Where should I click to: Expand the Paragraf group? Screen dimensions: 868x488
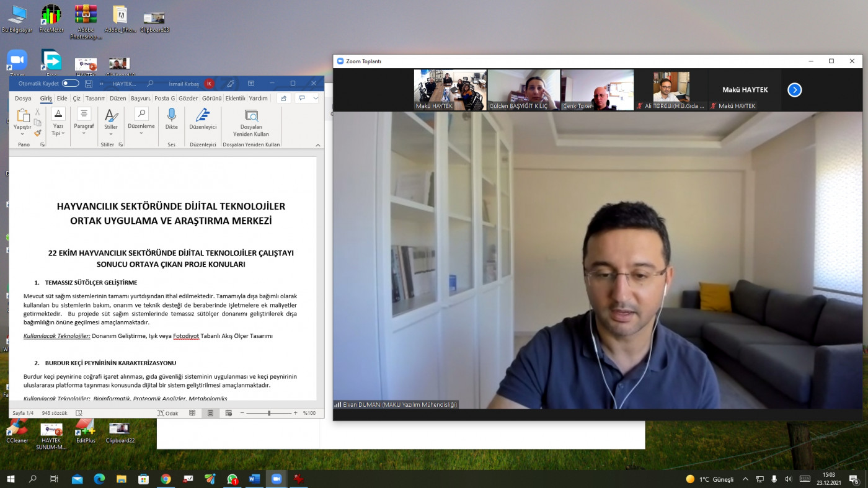coord(84,122)
